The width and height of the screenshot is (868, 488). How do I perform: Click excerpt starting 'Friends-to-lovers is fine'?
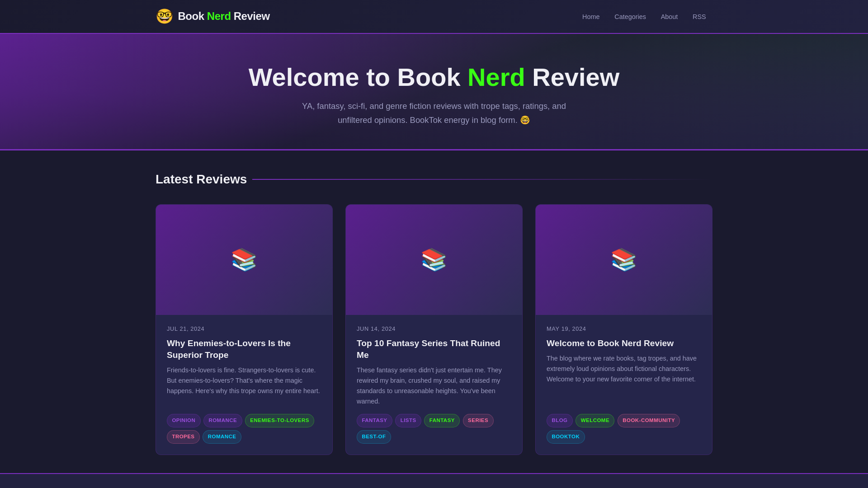(243, 380)
